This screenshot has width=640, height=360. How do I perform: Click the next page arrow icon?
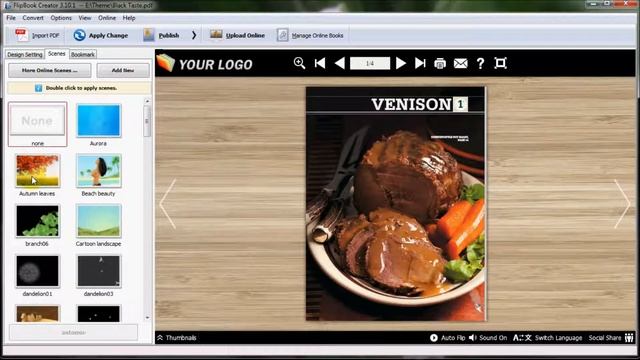[400, 63]
